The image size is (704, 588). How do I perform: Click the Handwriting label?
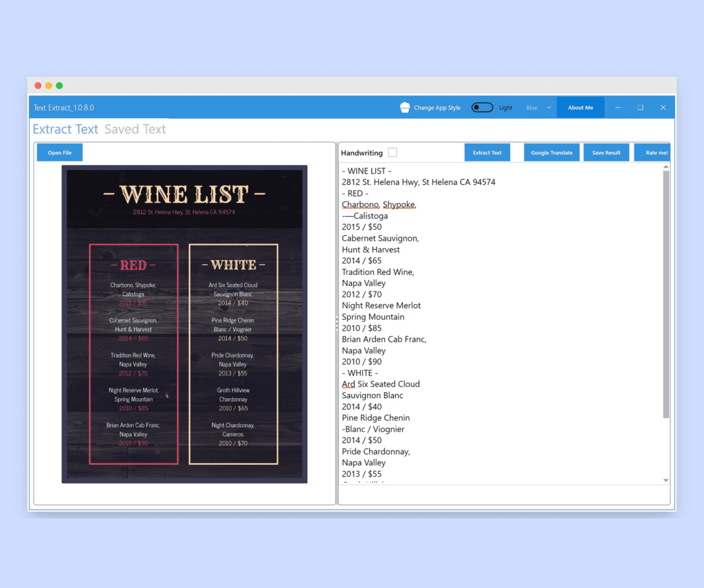click(x=362, y=153)
